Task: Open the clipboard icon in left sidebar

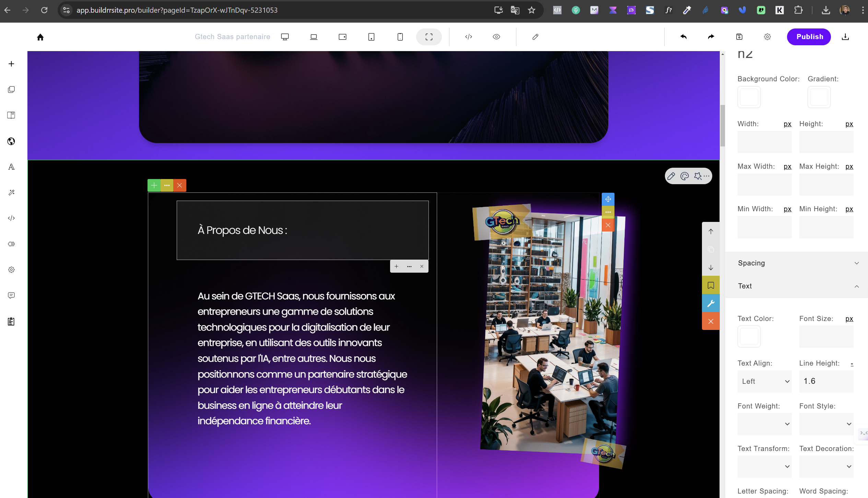Action: pyautogui.click(x=11, y=321)
